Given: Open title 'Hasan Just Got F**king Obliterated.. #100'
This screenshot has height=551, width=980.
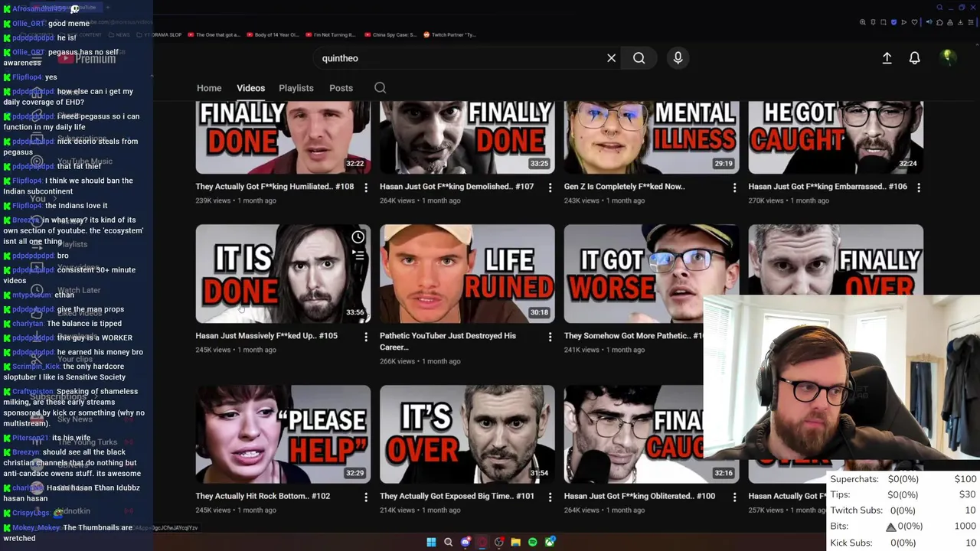Looking at the screenshot, I should pos(639,496).
